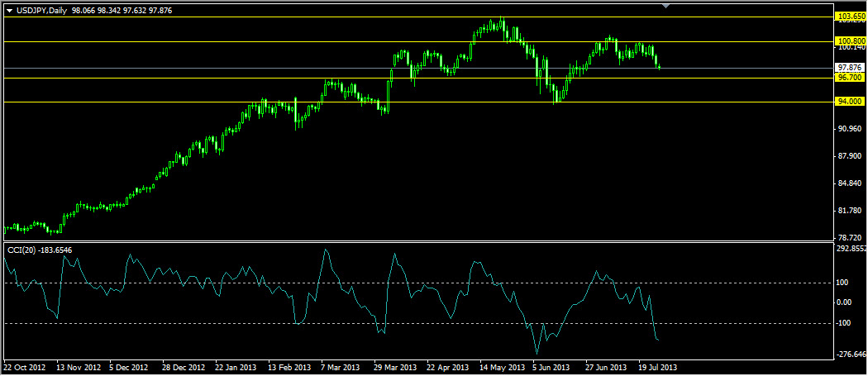Viewport: 868px width, 376px height.
Task: Click the 22 Jan 2013 date label
Action: click(236, 368)
